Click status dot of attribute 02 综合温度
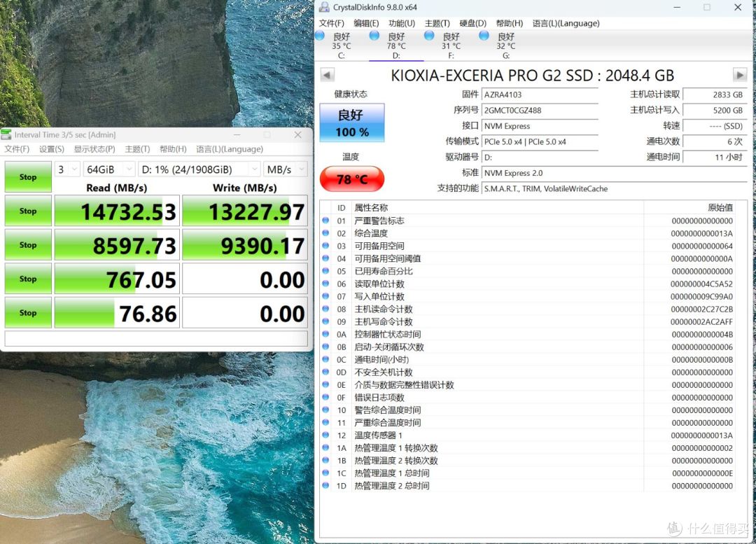 (x=325, y=233)
